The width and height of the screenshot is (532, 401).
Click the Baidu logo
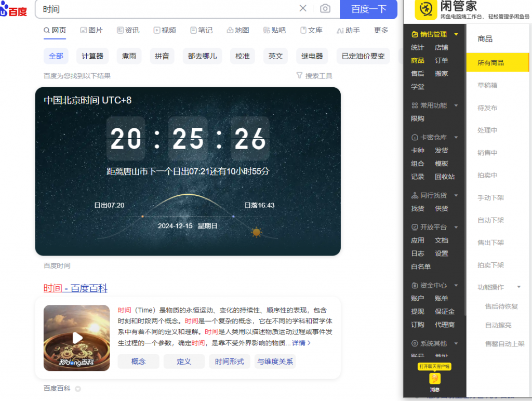(x=14, y=9)
